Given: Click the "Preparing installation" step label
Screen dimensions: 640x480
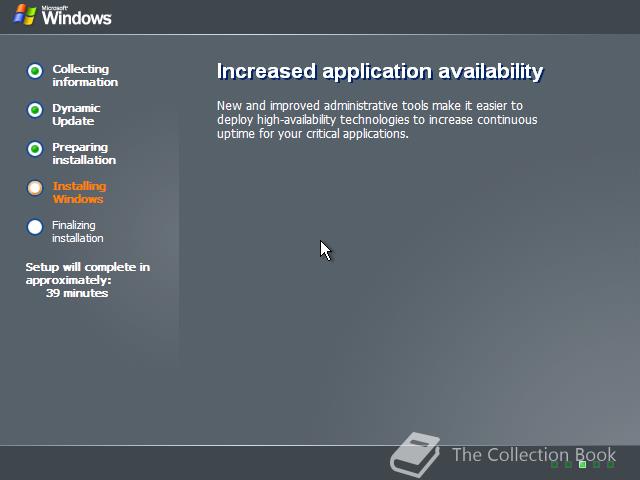Looking at the screenshot, I should 84,153.
